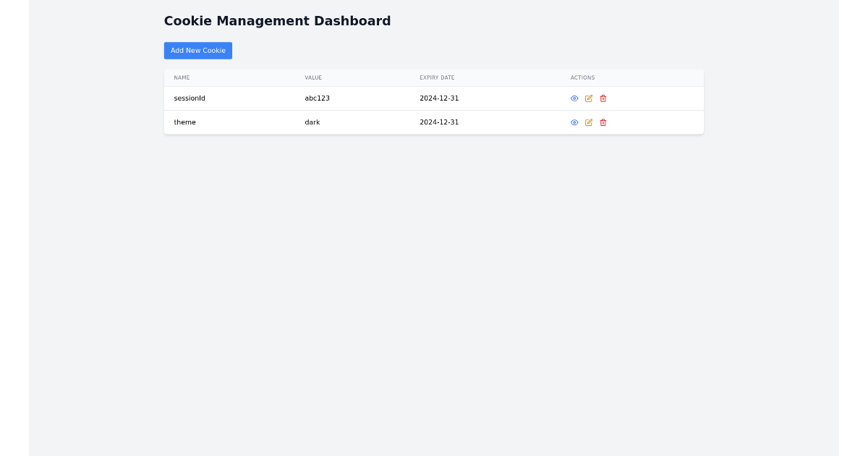Click the abc123 value cell

pyautogui.click(x=317, y=98)
